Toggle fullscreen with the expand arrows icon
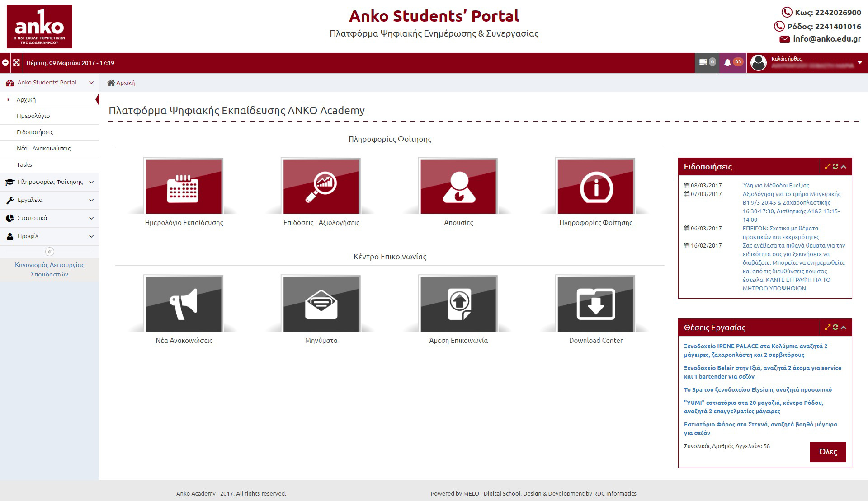The height and width of the screenshot is (501, 868). pyautogui.click(x=16, y=63)
